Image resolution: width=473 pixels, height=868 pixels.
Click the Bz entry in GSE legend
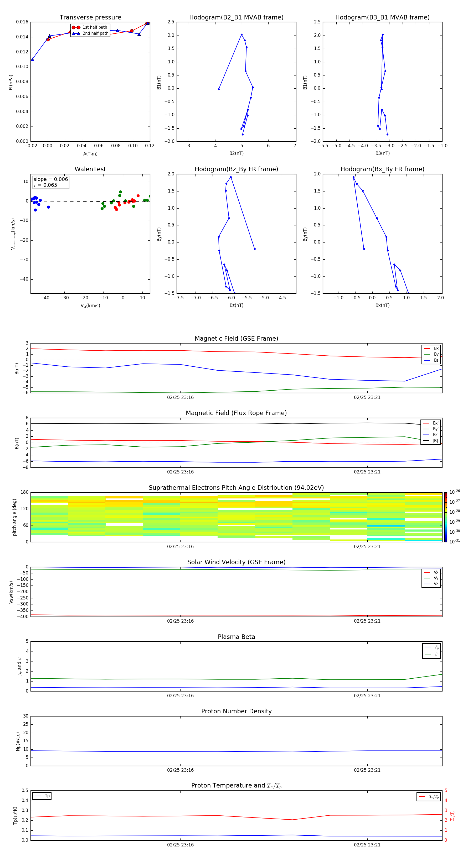[x=431, y=360]
